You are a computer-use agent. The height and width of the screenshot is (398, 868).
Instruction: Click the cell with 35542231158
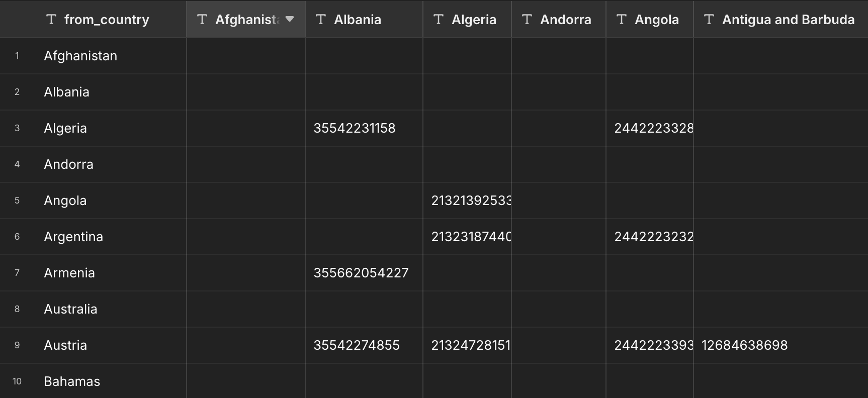[x=364, y=128]
